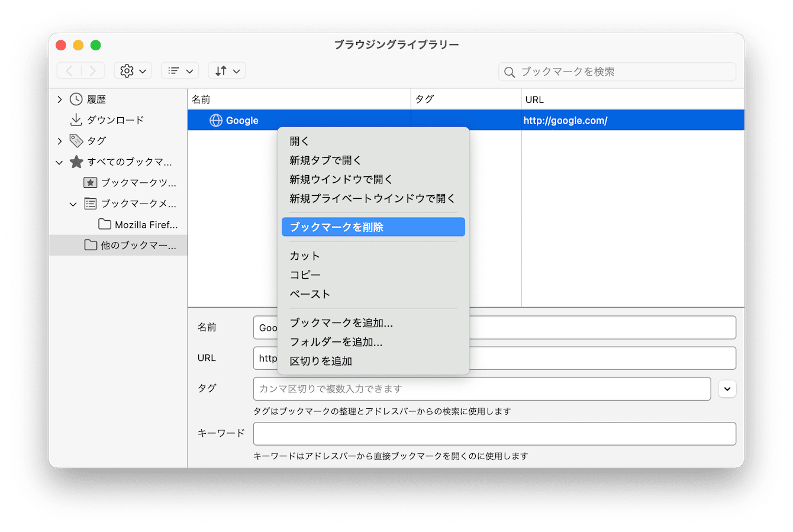Click the magnifier icon in search box
793x532 pixels.
(510, 72)
